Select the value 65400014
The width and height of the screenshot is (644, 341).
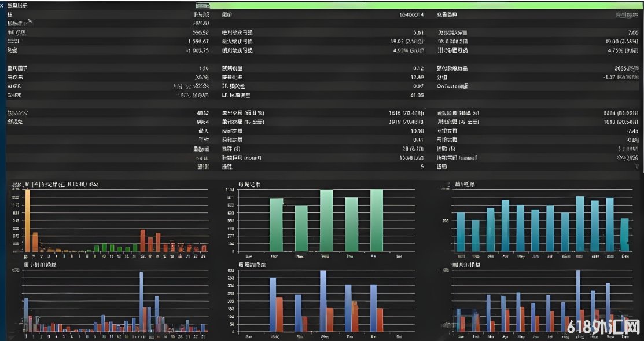tap(411, 15)
